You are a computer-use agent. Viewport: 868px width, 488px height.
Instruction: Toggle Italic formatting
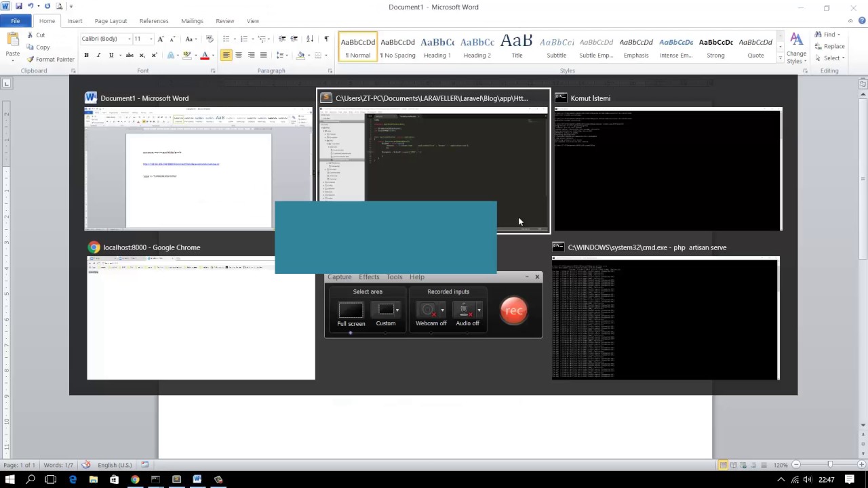(x=98, y=55)
